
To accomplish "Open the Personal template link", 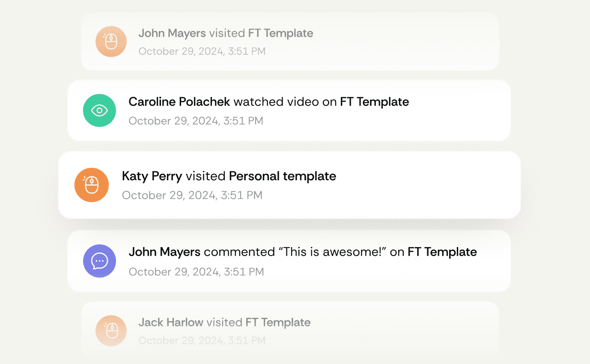I will coord(282,176).
